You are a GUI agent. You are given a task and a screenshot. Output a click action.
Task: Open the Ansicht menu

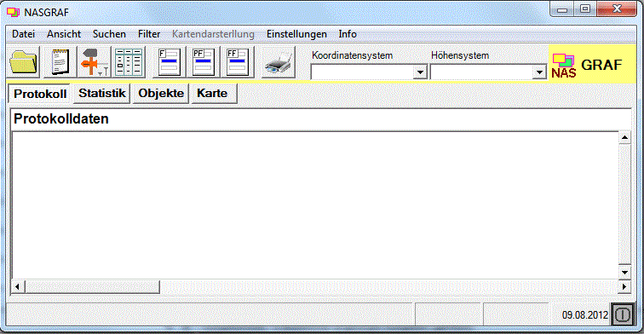64,34
